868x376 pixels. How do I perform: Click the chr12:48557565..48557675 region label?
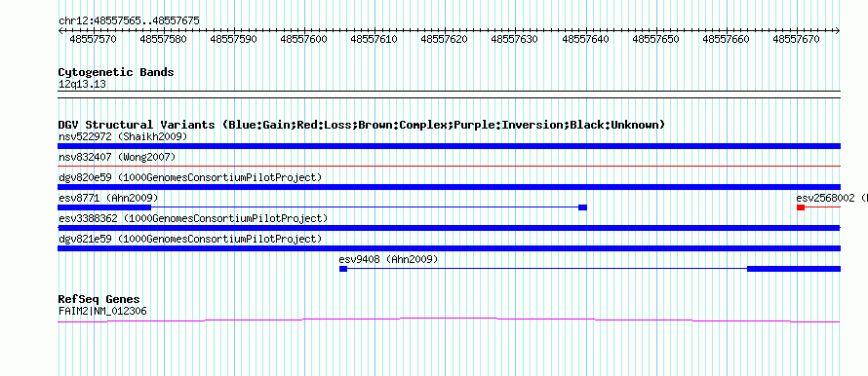tap(129, 21)
